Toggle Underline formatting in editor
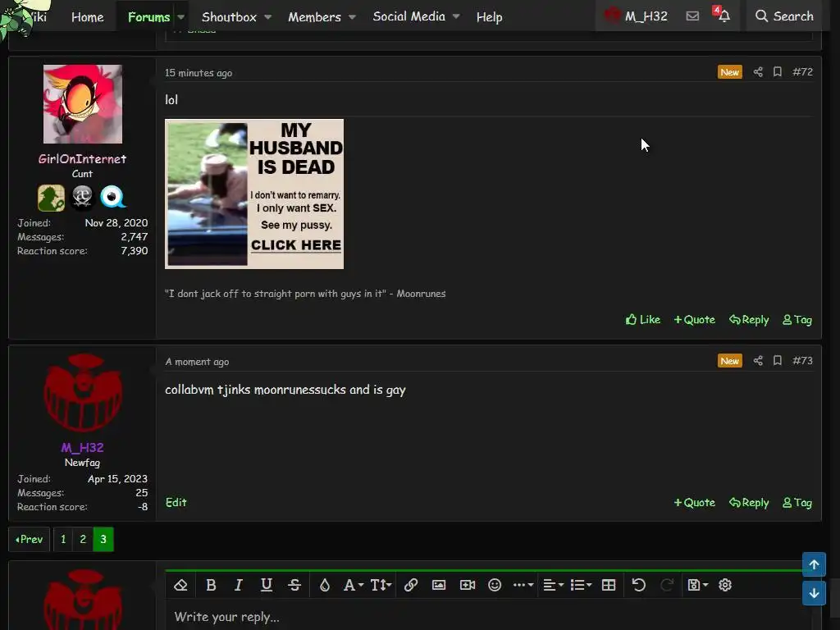This screenshot has width=840, height=630. point(267,585)
